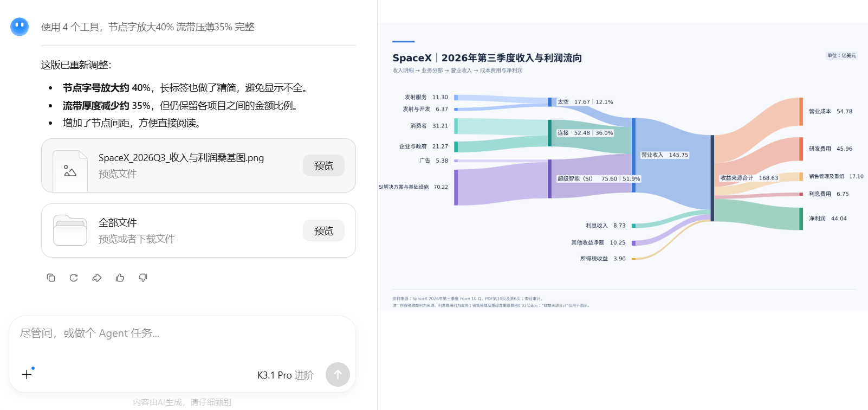Click the Kimi blue avatar icon
This screenshot has height=410, width=868.
click(20, 27)
